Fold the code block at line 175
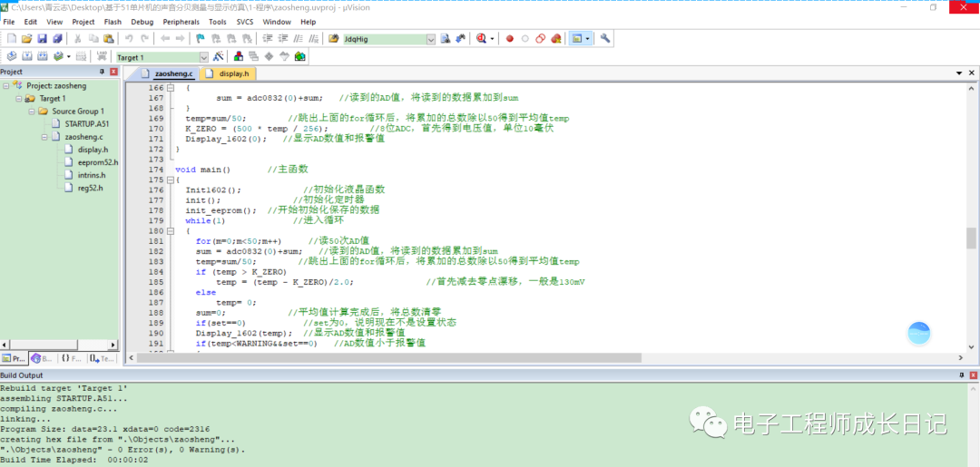The width and height of the screenshot is (980, 467). point(170,180)
